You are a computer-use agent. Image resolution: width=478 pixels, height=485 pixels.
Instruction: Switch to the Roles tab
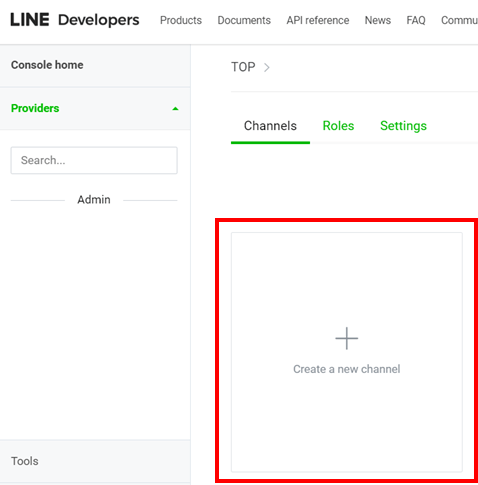coord(338,126)
